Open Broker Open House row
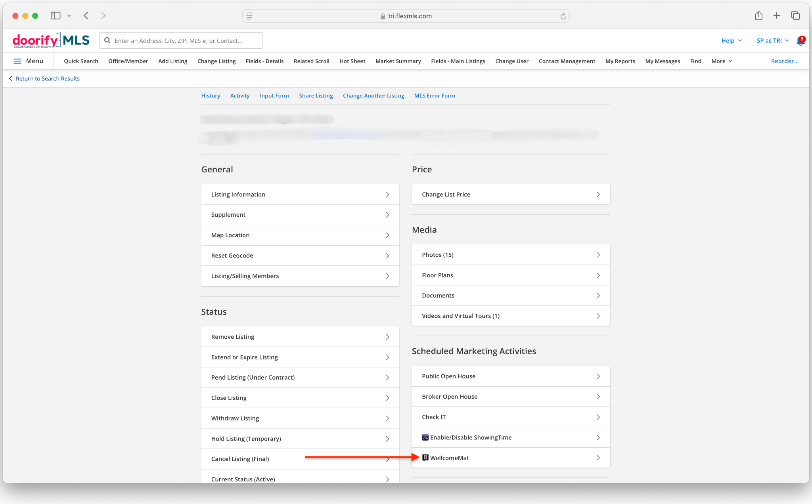Viewport: 812px width, 504px height. (x=511, y=397)
